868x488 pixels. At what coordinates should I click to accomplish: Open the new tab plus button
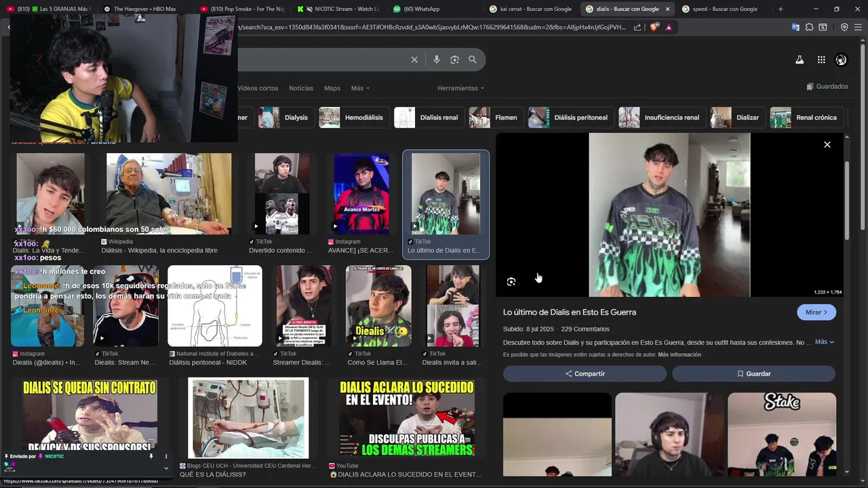click(781, 9)
